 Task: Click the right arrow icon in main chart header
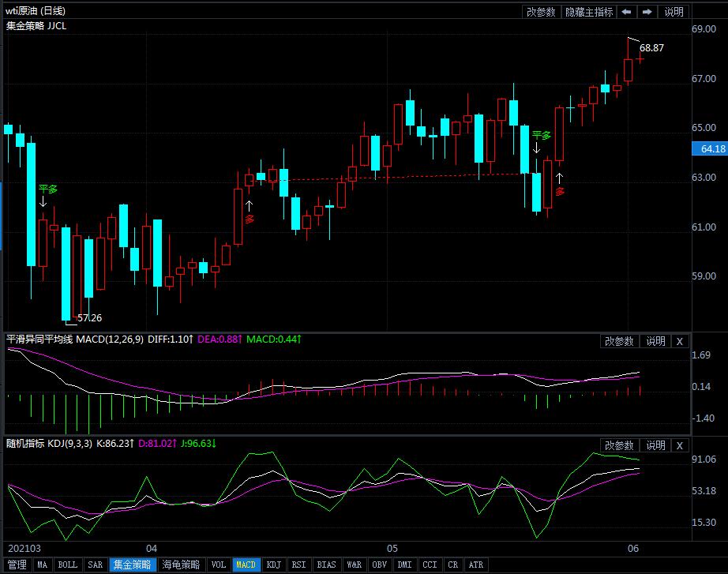pyautogui.click(x=647, y=12)
